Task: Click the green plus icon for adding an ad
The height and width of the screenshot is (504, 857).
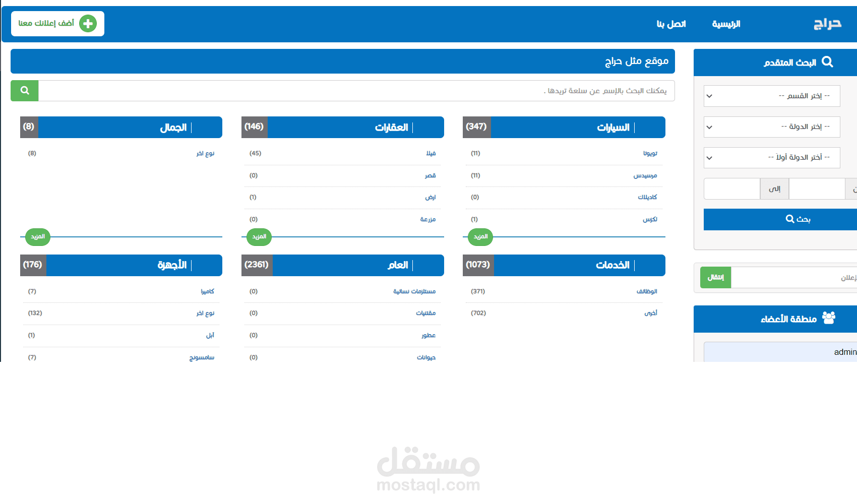Action: click(88, 23)
